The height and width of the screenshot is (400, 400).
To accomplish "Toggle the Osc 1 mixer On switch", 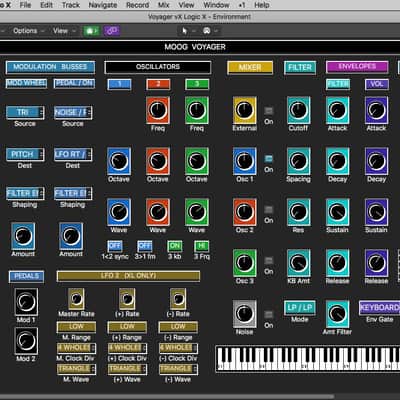I will tap(269, 159).
